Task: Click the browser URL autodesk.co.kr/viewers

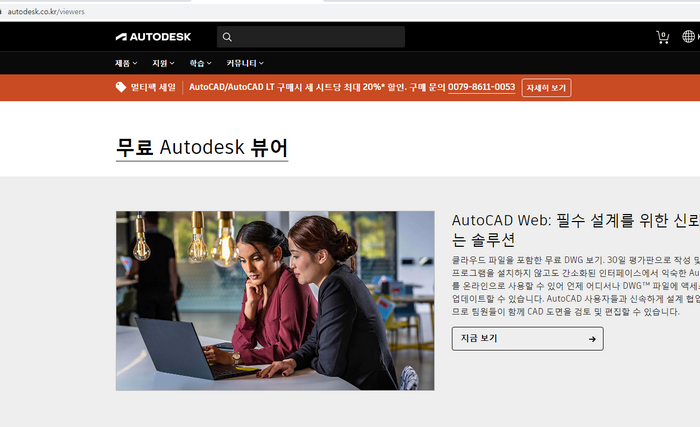Action: click(46, 12)
